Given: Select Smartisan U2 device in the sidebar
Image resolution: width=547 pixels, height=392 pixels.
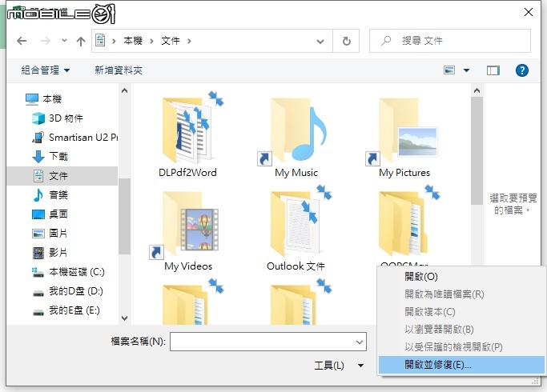Looking at the screenshot, I should coord(74,138).
